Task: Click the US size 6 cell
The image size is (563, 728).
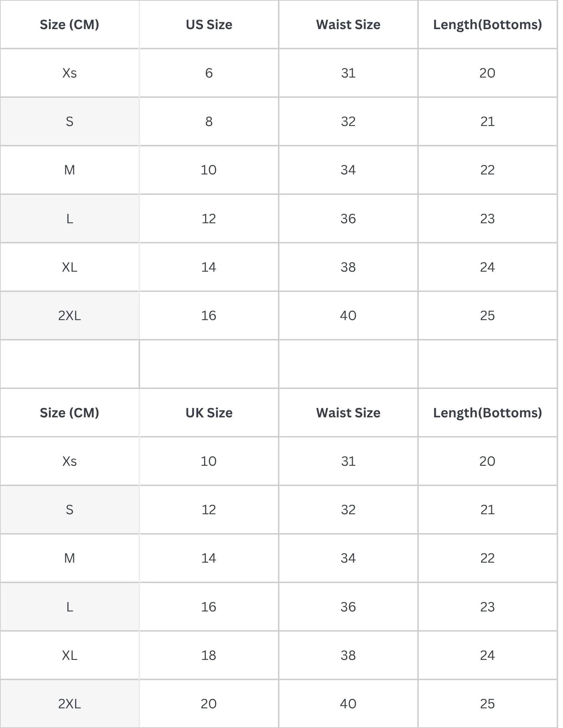Action: (x=209, y=73)
